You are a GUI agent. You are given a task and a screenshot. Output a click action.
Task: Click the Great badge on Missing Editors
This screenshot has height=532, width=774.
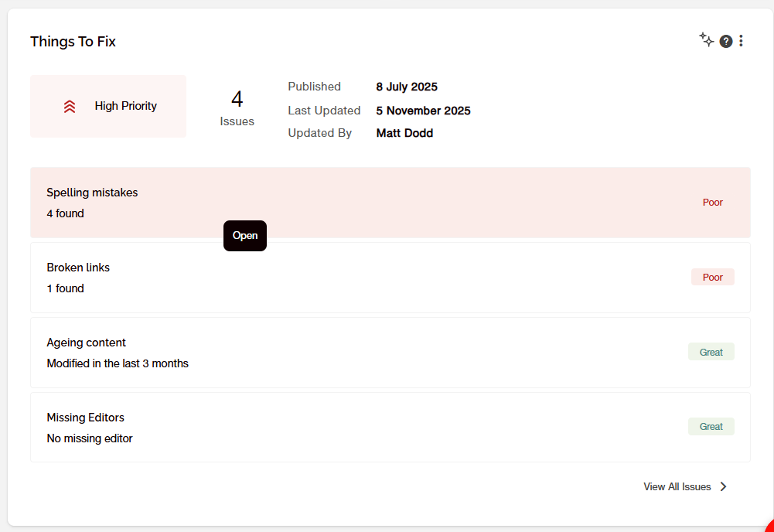coord(711,426)
